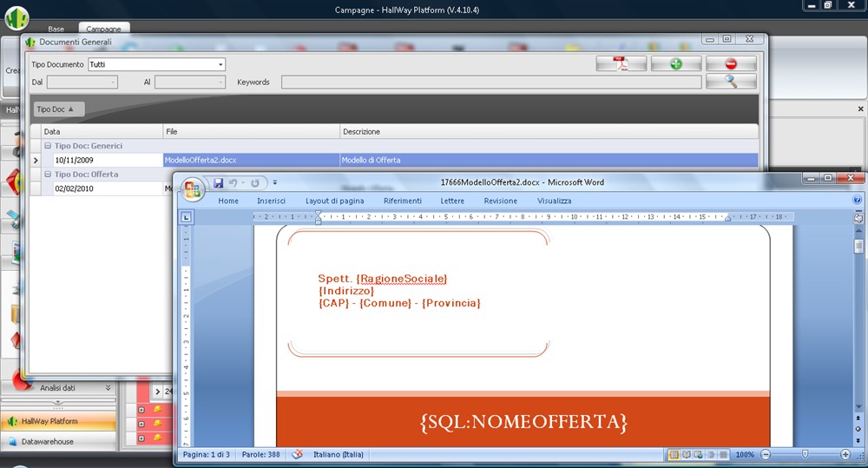Viewport: 868px width, 468px height.
Task: Click {SQL:NOMEOFFERTA} heading in the document
Action: tap(523, 422)
